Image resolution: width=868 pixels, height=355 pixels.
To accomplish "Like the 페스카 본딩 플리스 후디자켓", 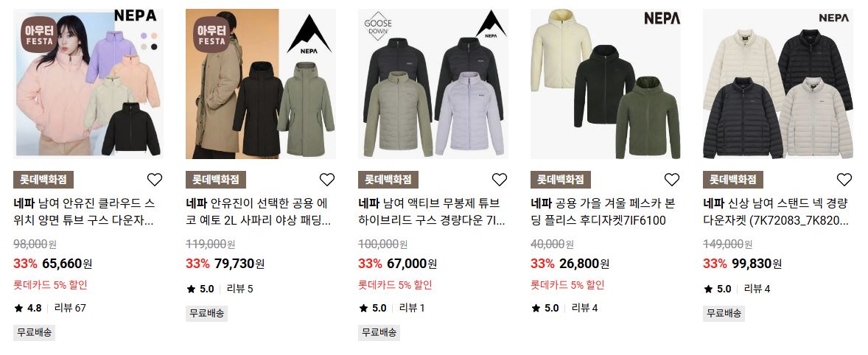I will [x=671, y=180].
